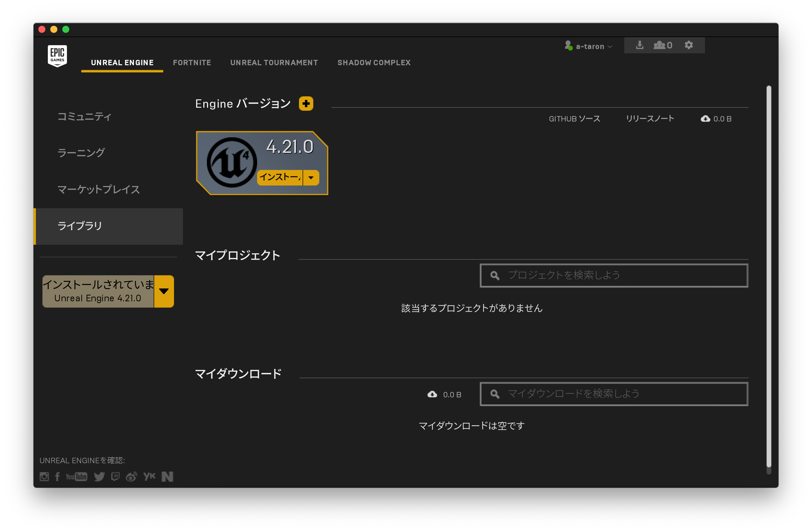Viewport: 812px width, 532px height.
Task: Open dropdown arrow on launch Unreal Engine 4.21.0 button
Action: point(164,291)
